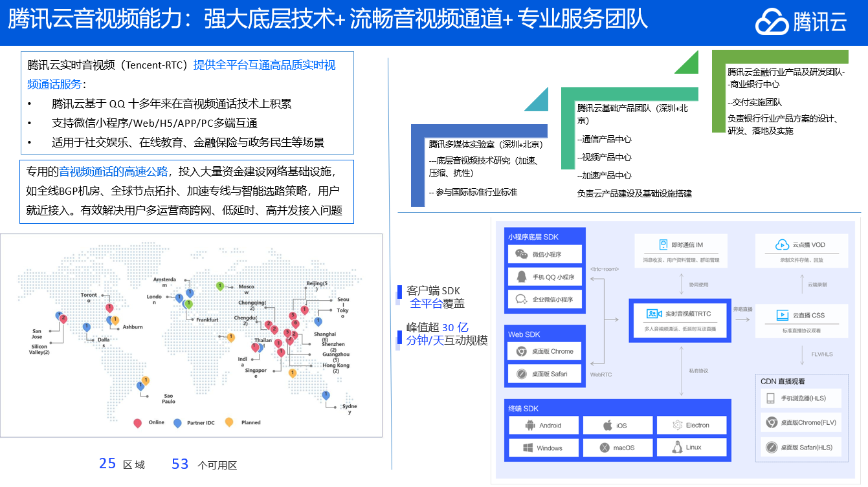Click the phone icon beside 手机浏览器(HLS)
This screenshot has height=487, width=868.
point(771,398)
